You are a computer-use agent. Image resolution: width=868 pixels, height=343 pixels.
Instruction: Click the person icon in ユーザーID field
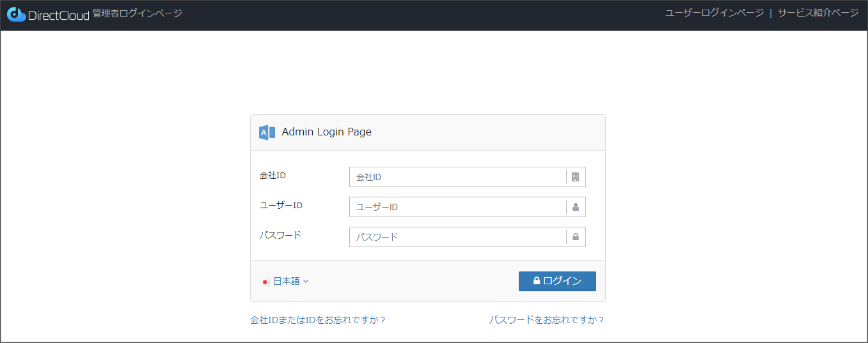pos(575,207)
